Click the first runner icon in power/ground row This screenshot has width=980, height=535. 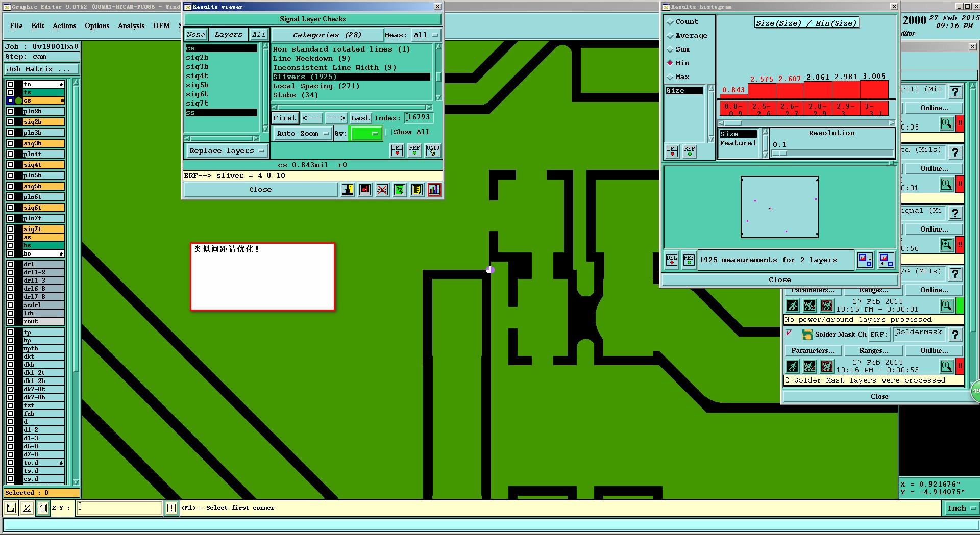(x=792, y=305)
